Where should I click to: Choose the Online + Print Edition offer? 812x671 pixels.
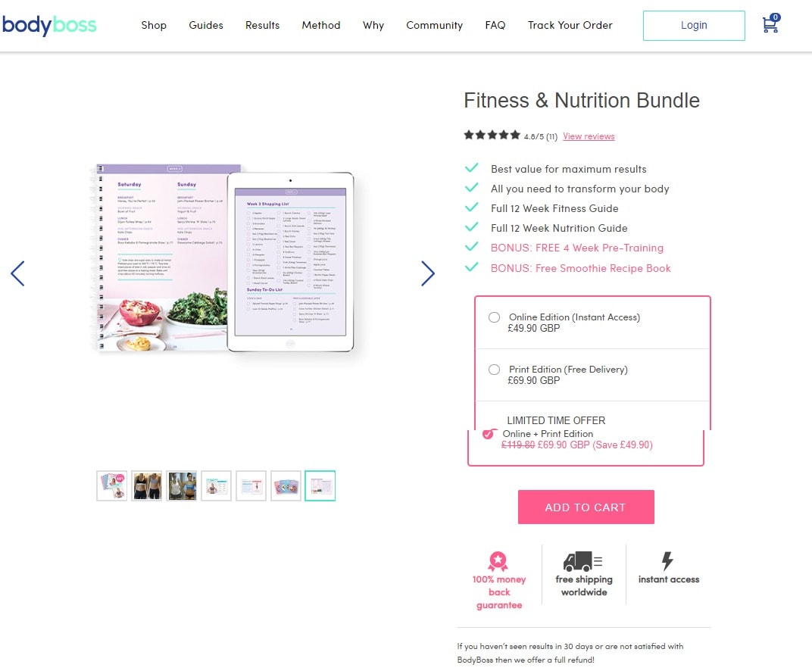tap(488, 434)
